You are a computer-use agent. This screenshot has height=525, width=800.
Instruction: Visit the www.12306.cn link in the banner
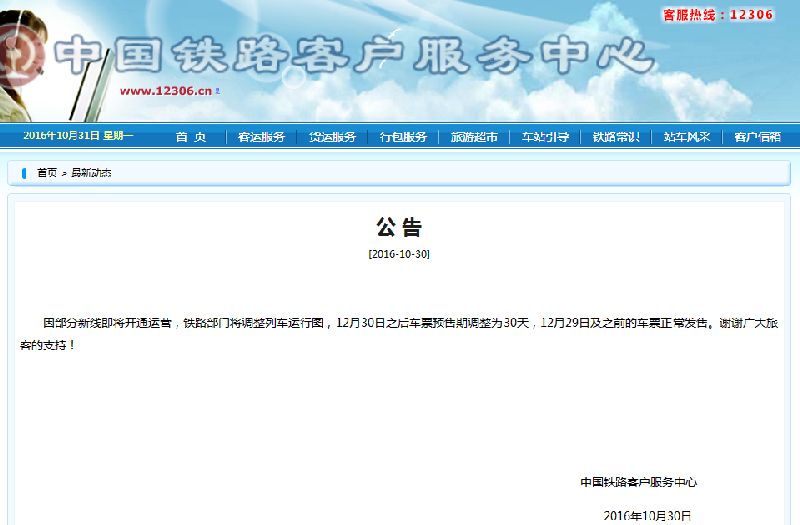point(166,91)
